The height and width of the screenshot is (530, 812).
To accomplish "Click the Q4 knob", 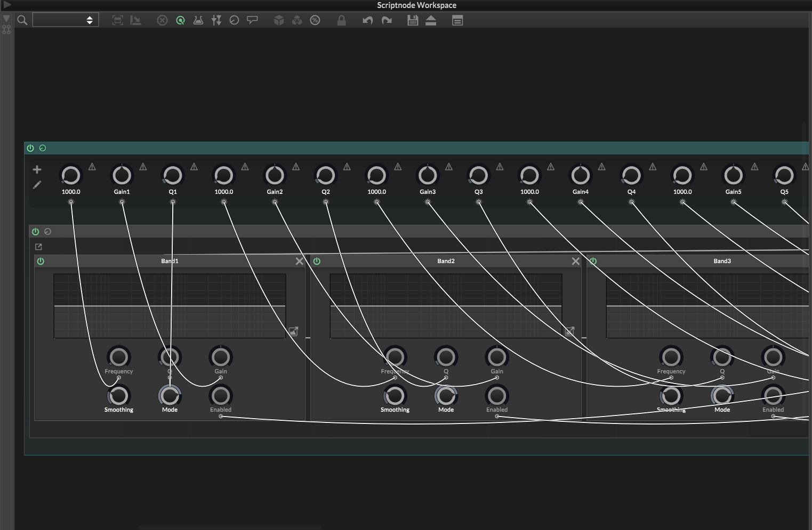I will [x=632, y=175].
